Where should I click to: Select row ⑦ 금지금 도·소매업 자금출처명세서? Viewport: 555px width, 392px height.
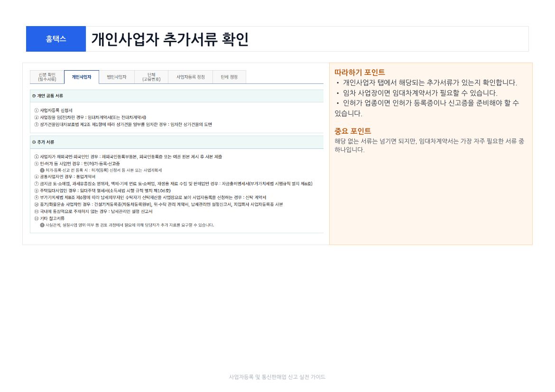(173, 183)
